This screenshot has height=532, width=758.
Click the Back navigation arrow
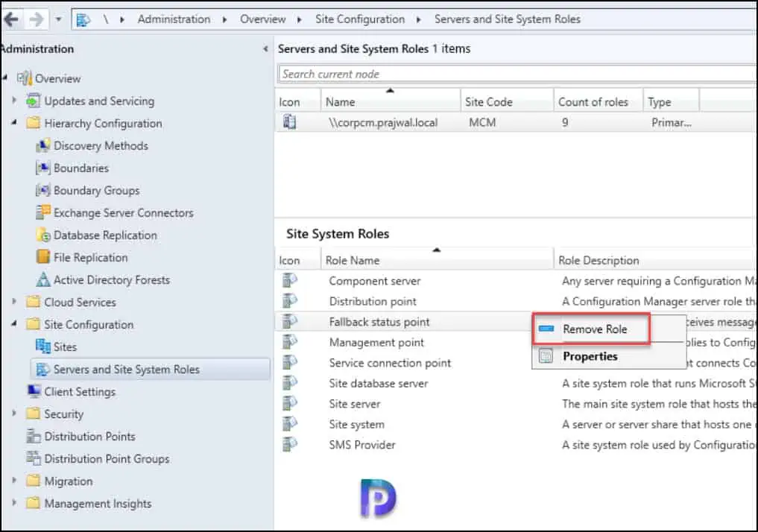(x=10, y=19)
